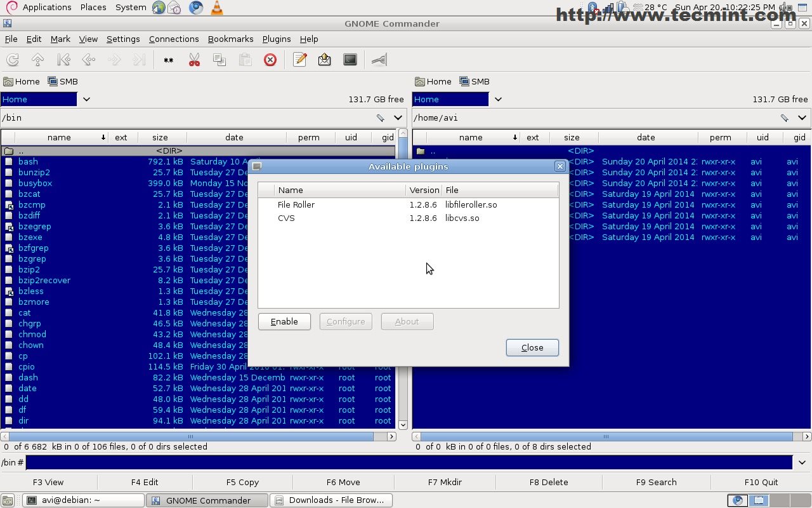
Task: Open the terminal icon in toolbar
Action: tap(350, 60)
